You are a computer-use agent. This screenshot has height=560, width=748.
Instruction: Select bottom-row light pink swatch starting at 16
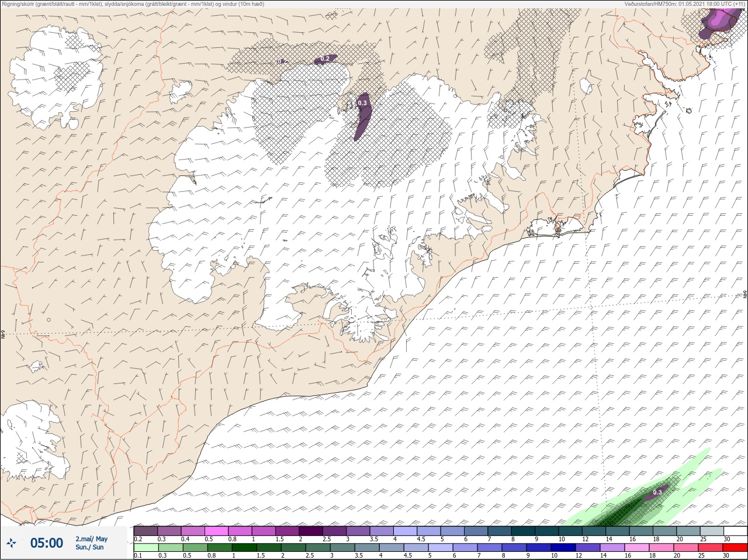(x=637, y=548)
